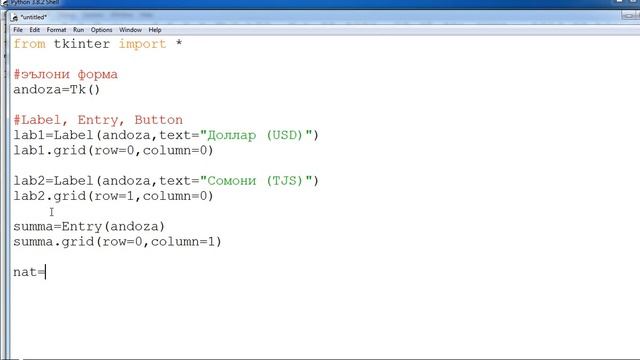The image size is (640, 360).
Task: Click the "Python 3.8.2 Shell" title bar
Action: [x=35, y=2]
